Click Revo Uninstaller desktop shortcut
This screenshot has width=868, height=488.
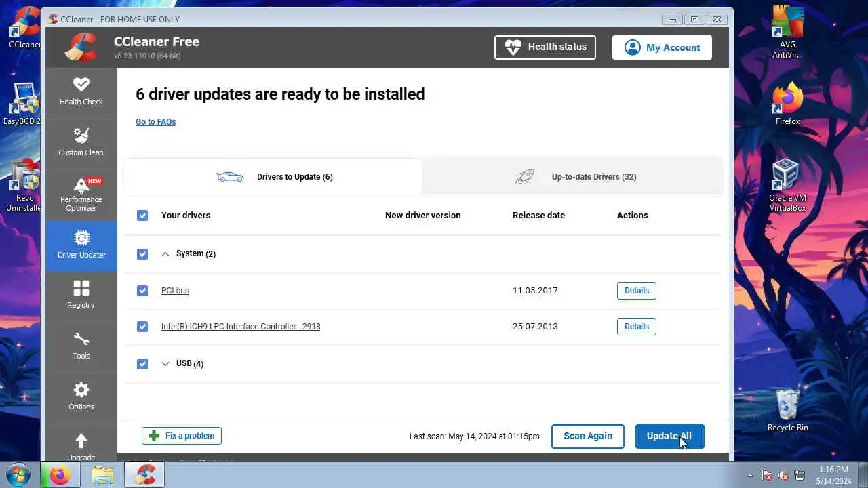point(24,186)
